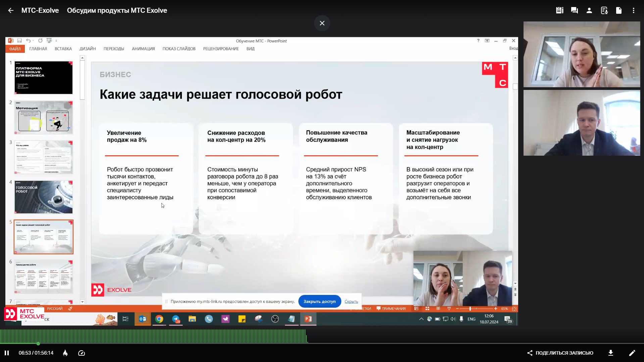Pause the recording playback
The width and height of the screenshot is (644, 362).
click(x=7, y=353)
